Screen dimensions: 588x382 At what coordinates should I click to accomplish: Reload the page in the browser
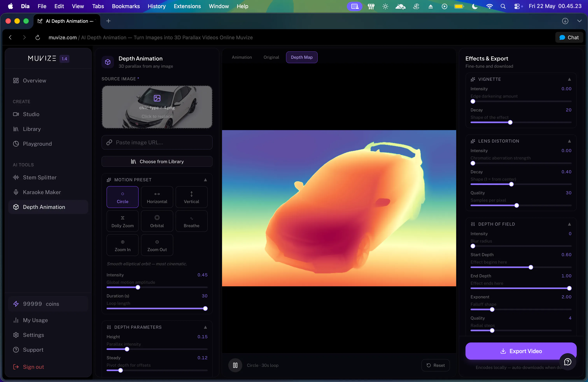point(38,38)
